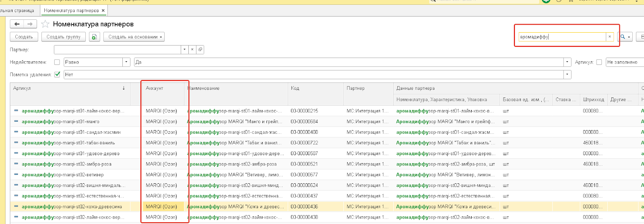Viewport: 644px width, 224px height.
Task: Click the Да value field
Action: click(349, 62)
